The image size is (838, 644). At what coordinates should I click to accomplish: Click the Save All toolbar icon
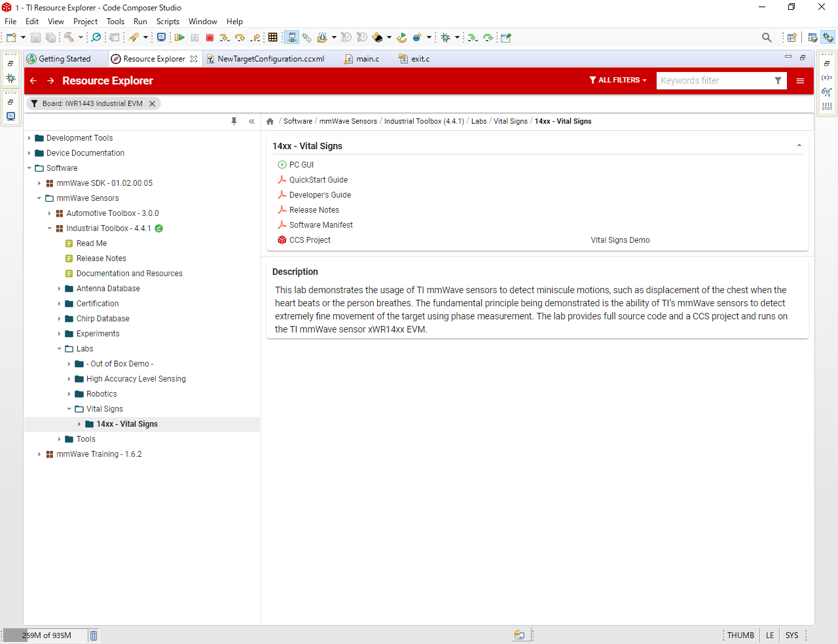point(50,38)
